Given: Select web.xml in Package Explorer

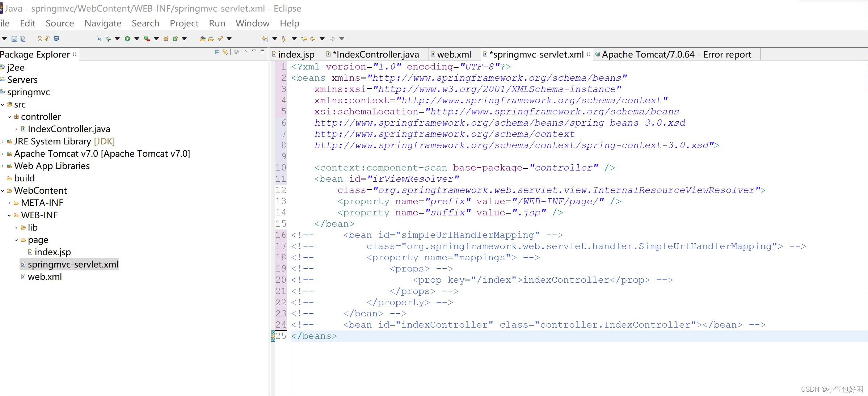Looking at the screenshot, I should [x=45, y=277].
